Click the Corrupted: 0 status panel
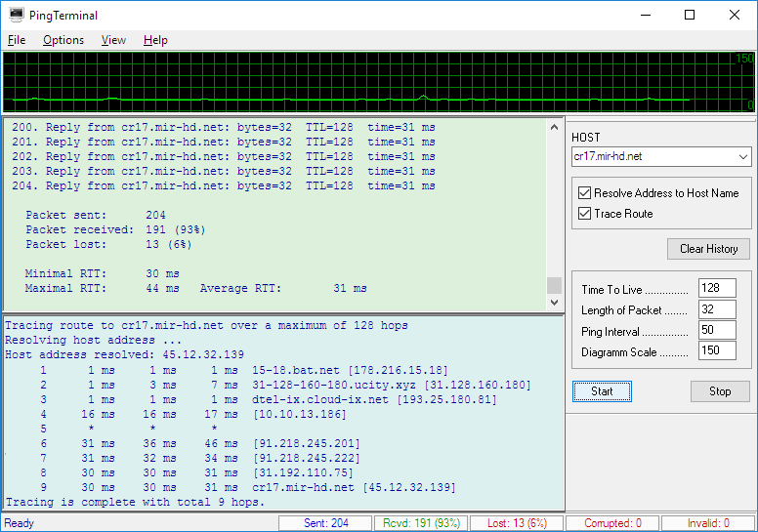758x532 pixels. 612,523
